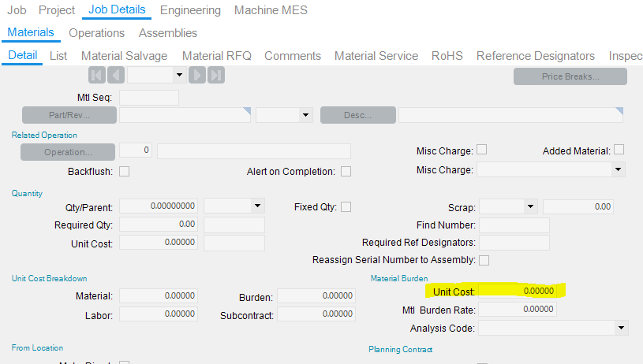Check the Fixed Qty box
The height and width of the screenshot is (364, 643).
[346, 206]
